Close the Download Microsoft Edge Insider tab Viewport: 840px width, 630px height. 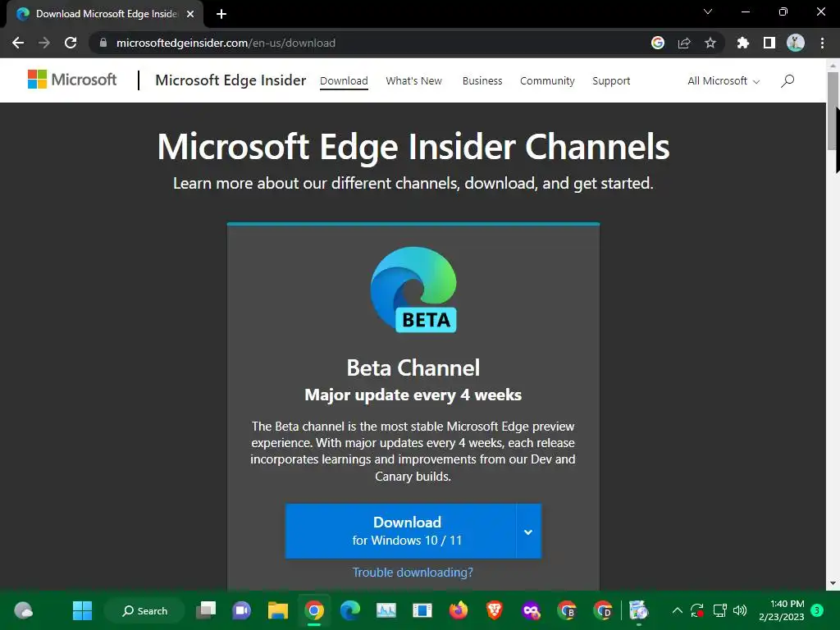click(x=190, y=14)
